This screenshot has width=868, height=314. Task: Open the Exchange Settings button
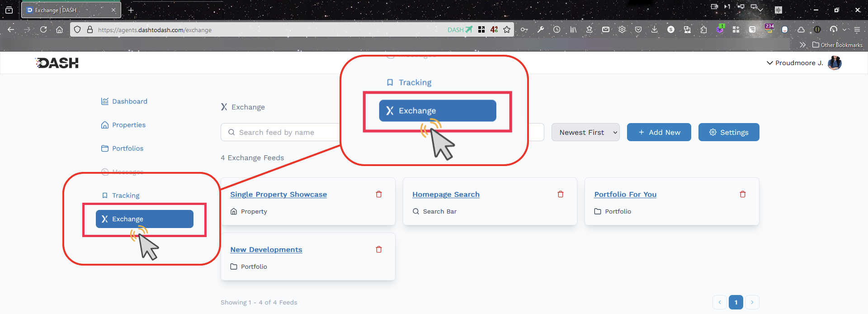(729, 132)
